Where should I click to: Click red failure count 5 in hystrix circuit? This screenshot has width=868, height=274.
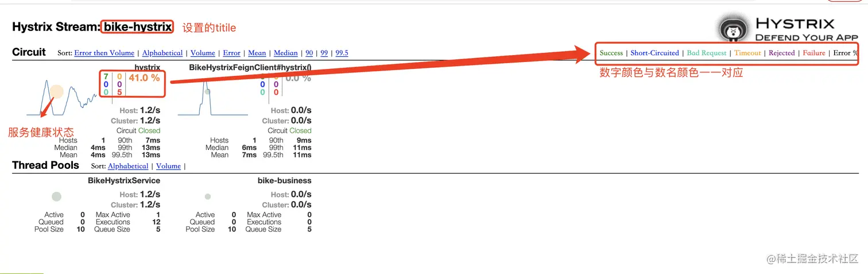click(x=119, y=92)
